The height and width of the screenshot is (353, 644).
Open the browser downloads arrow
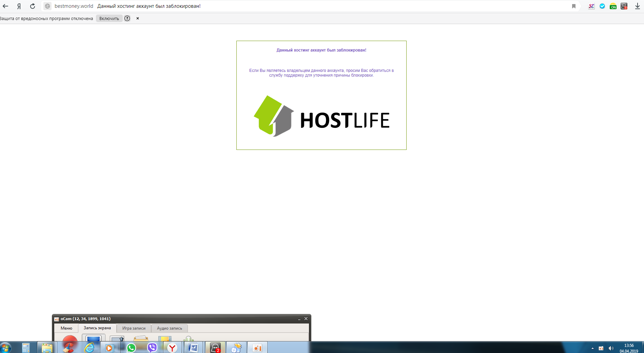click(x=638, y=6)
